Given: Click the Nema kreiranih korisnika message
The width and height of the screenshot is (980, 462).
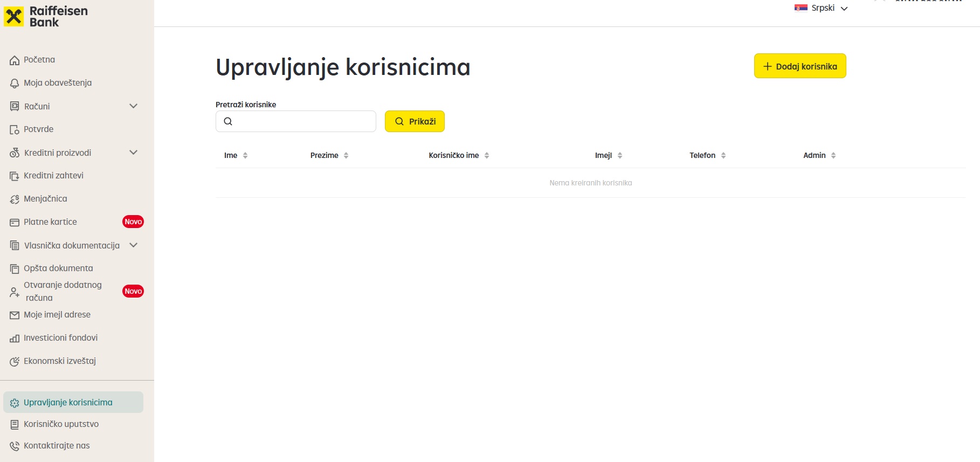Looking at the screenshot, I should click(591, 183).
